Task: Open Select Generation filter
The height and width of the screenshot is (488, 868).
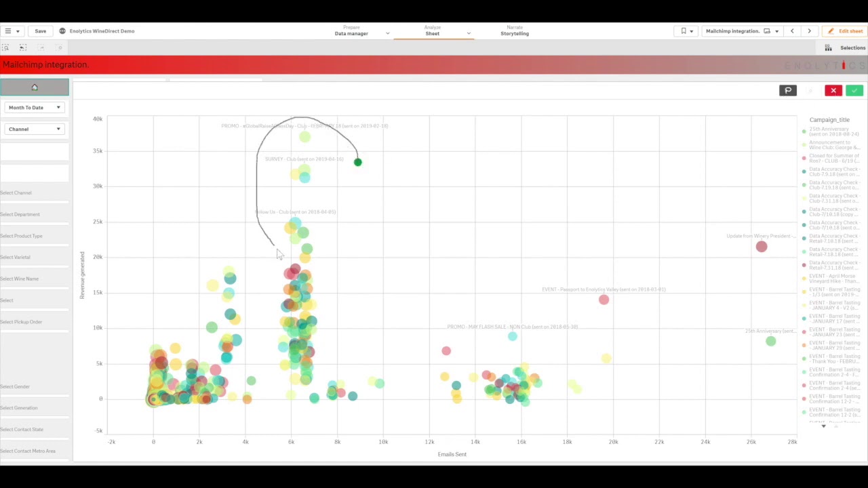Action: [34, 408]
